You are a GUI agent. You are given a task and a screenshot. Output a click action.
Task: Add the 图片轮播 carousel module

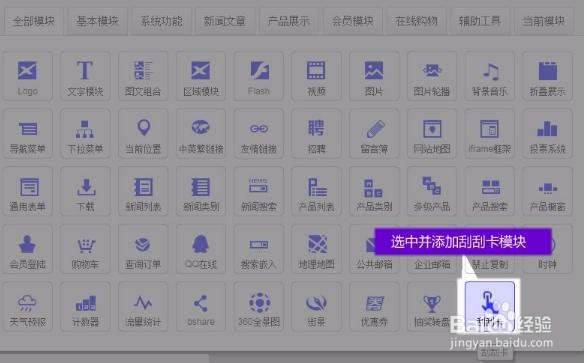(x=432, y=77)
